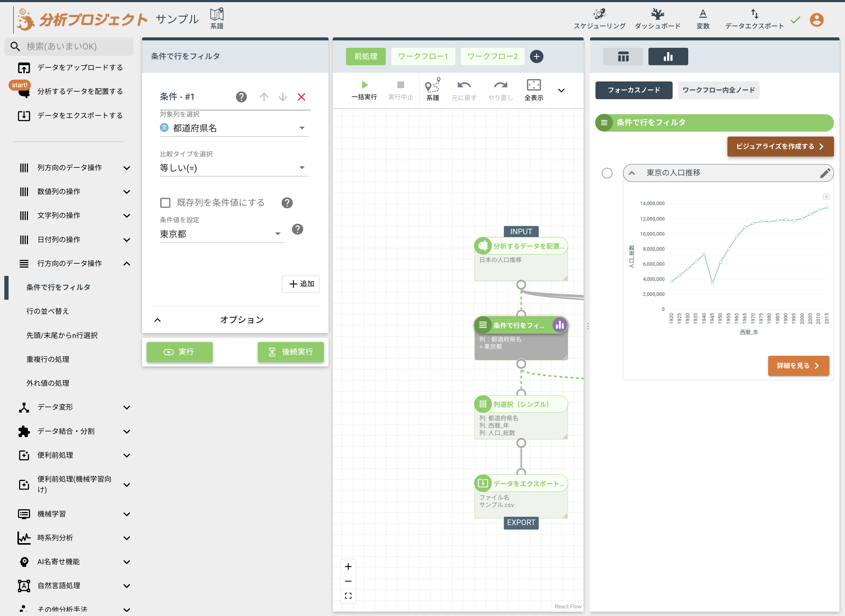Screen dimensions: 845x616
Task: Click the 一括実行 play button
Action: click(x=364, y=90)
